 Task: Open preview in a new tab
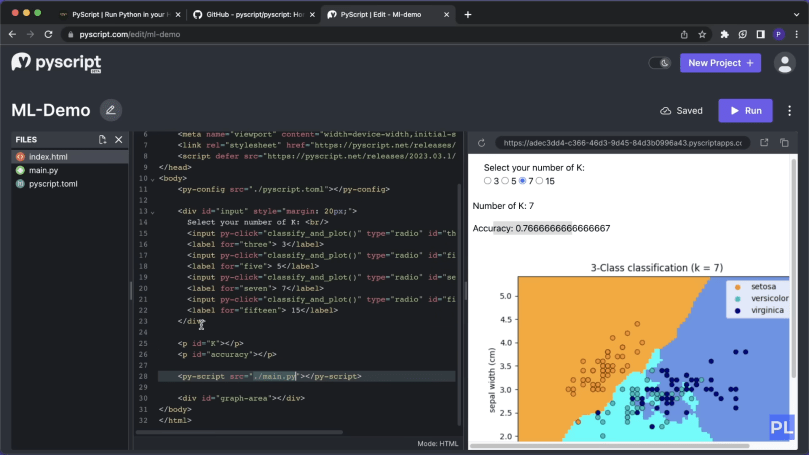(x=764, y=142)
